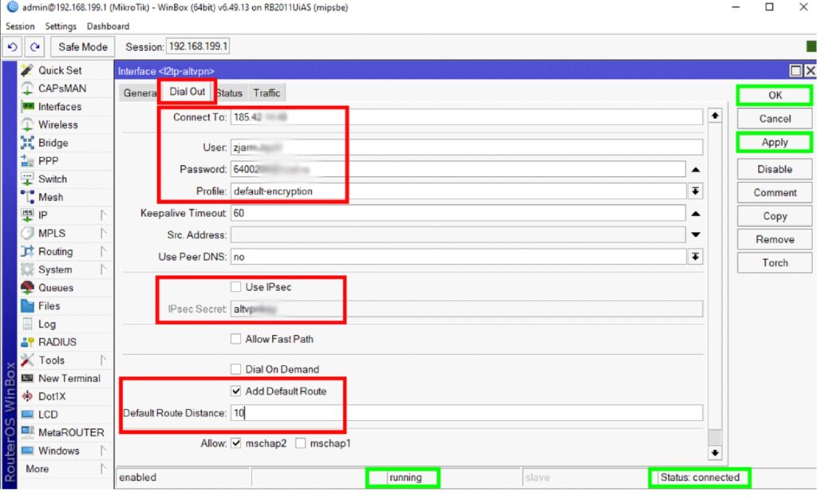
Task: Switch to the Traffic tab
Action: pos(266,93)
